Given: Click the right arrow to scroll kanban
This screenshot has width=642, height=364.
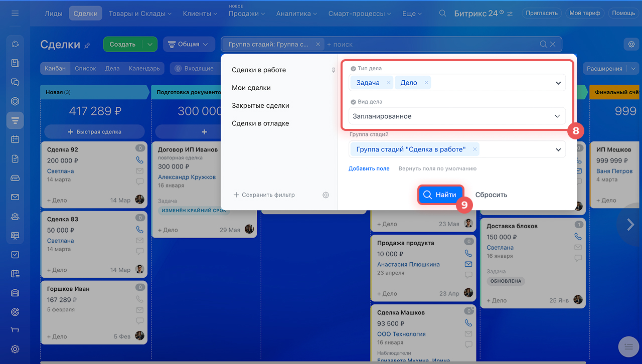Looking at the screenshot, I should [630, 225].
